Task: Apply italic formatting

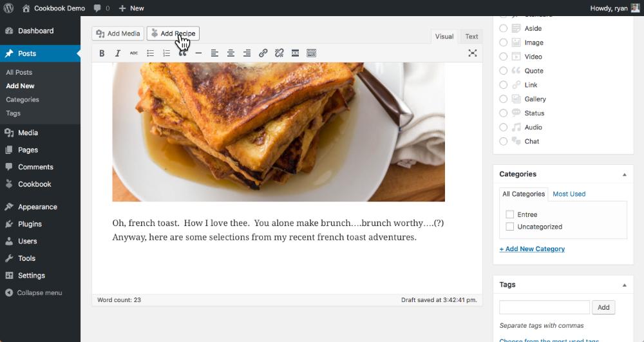Action: coord(118,53)
